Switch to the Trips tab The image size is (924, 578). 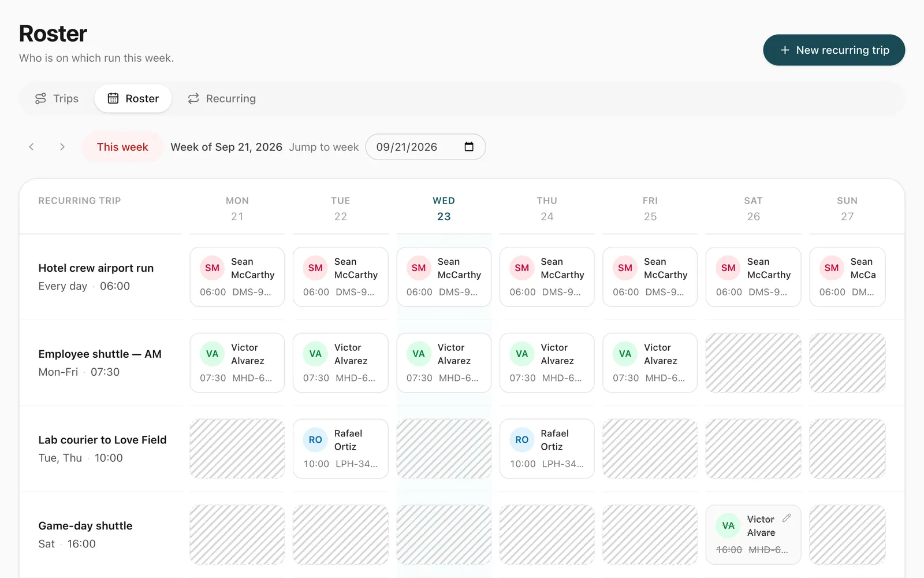tap(57, 99)
